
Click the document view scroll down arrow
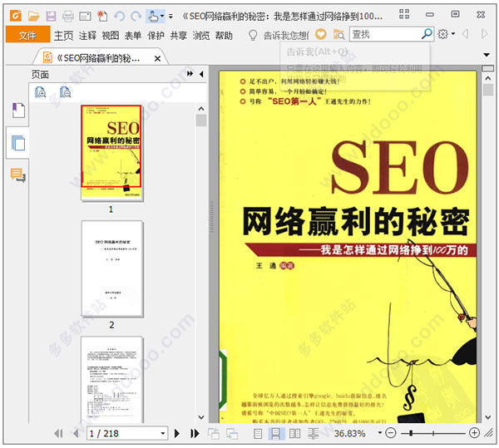click(488, 417)
